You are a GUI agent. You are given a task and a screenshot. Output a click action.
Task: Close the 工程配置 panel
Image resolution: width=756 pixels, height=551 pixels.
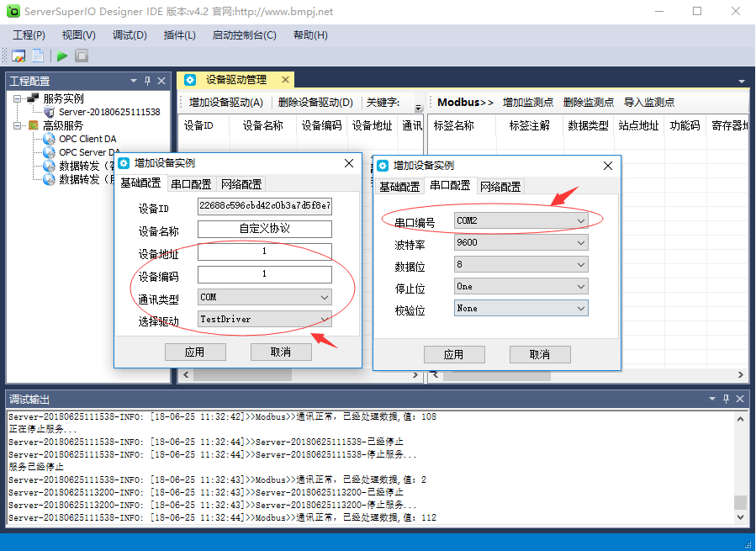pos(161,81)
